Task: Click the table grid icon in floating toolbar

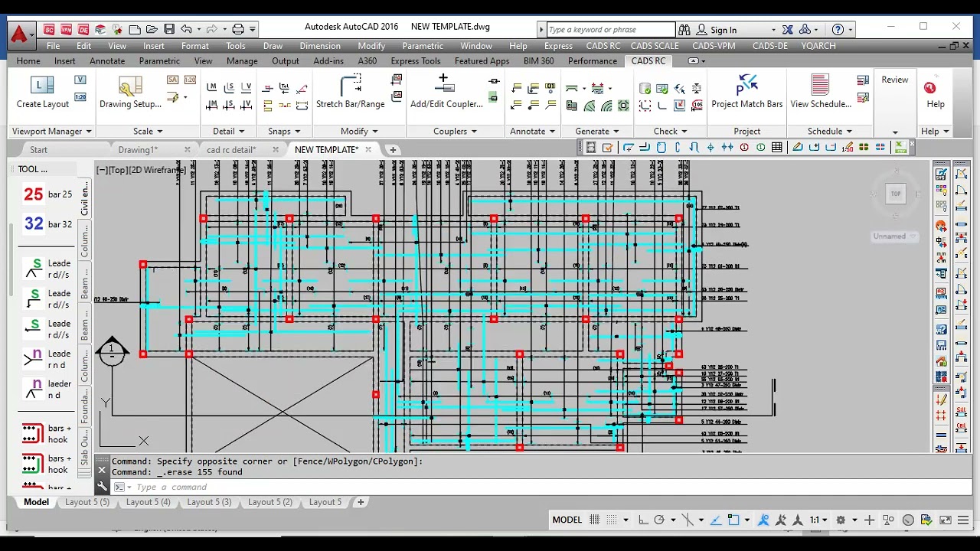Action: [x=777, y=148]
